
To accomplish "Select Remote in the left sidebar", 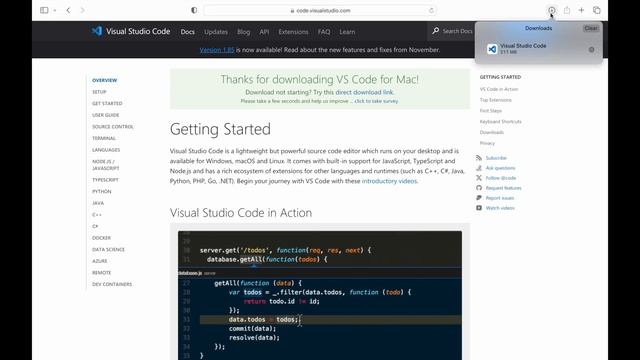I will tap(102, 273).
